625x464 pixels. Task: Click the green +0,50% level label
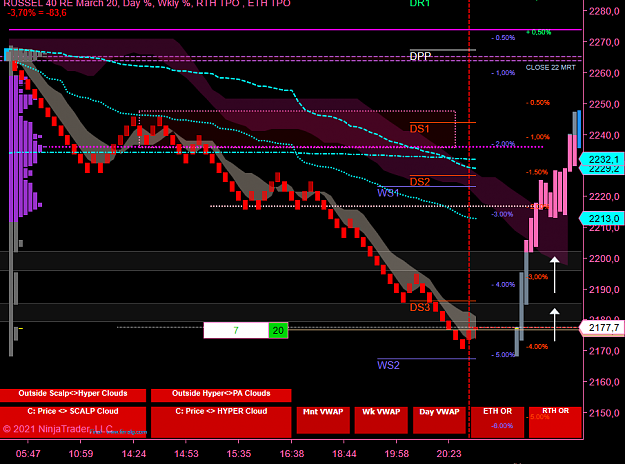(x=539, y=32)
